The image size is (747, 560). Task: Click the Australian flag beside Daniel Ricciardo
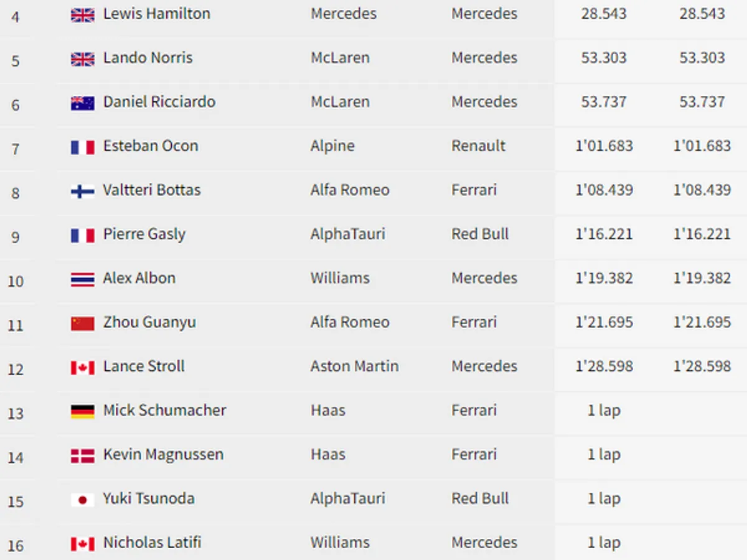click(x=82, y=103)
